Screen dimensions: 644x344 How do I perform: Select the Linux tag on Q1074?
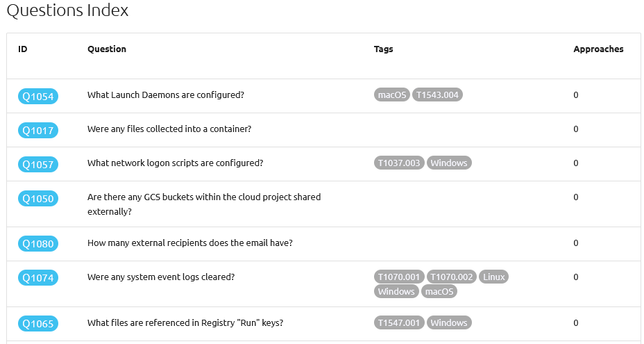click(x=493, y=277)
